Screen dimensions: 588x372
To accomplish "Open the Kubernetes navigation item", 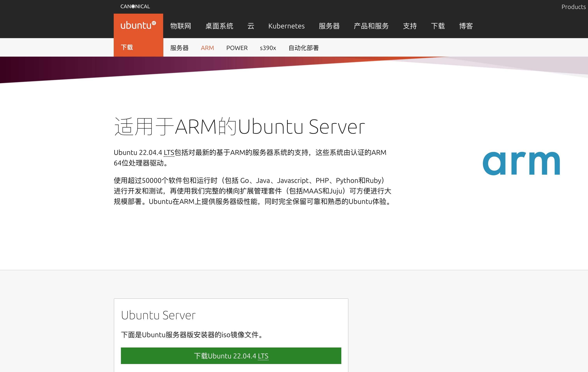I will [x=286, y=26].
